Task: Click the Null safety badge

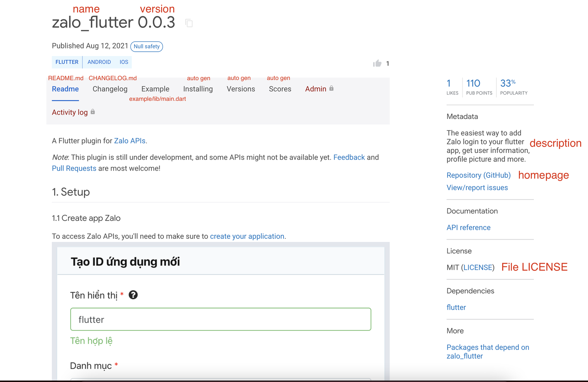Action: [146, 46]
